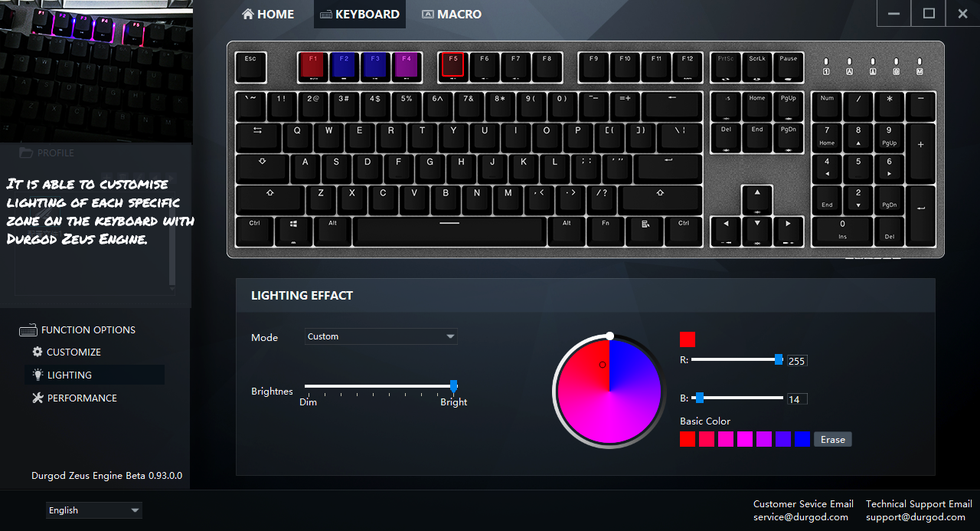
Task: Click the F1 key lit in red
Action: pos(312,66)
